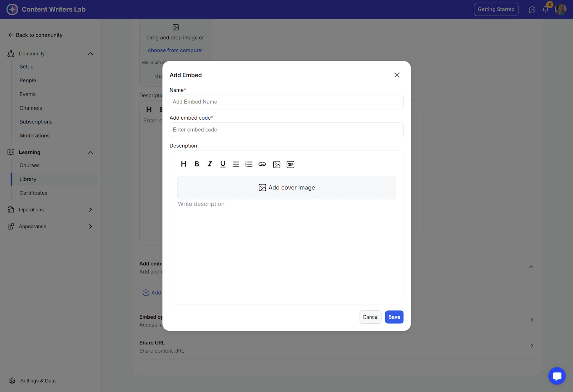This screenshot has height=392, width=573.
Task: Insert a bulleted list in description
Action: coord(236,164)
